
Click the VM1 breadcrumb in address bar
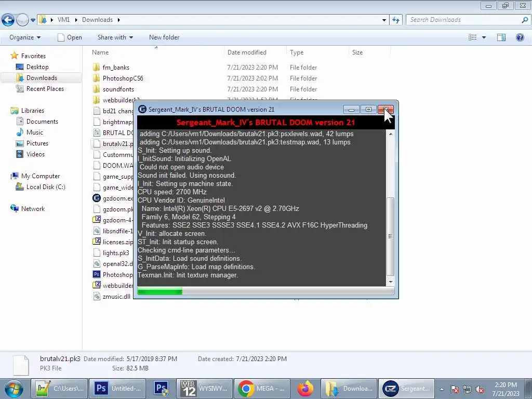pyautogui.click(x=63, y=20)
